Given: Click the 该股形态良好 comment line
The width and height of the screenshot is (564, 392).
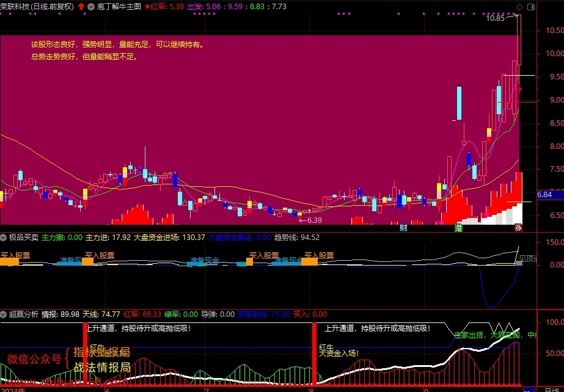Looking at the screenshot, I should pos(117,45).
